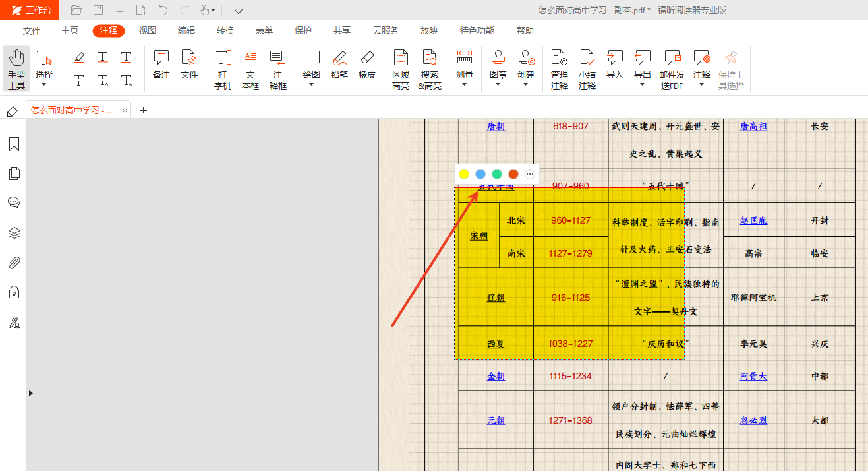868x471 pixels.
Task: Open the 视图 menu tab
Action: coord(148,30)
